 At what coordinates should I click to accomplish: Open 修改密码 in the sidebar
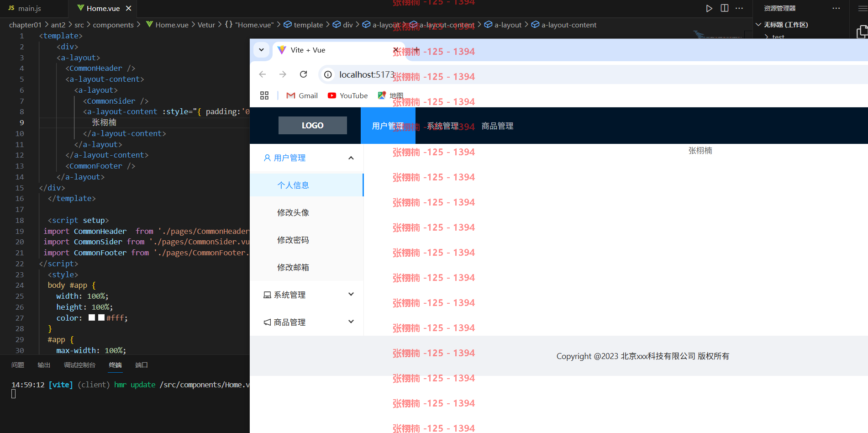pos(306,240)
